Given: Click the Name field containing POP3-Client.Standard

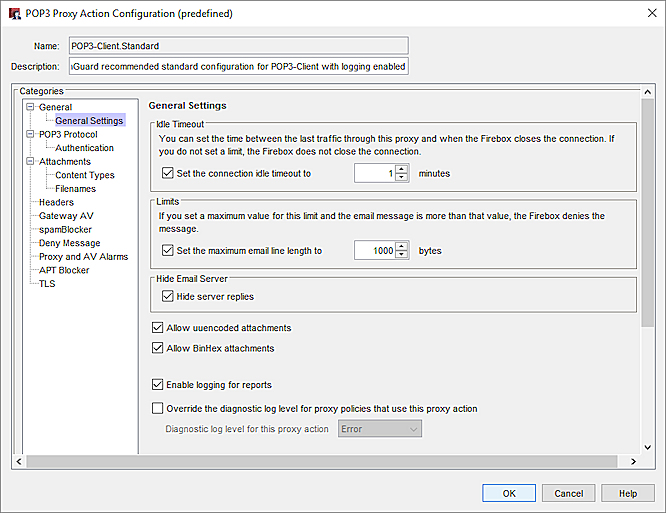Looking at the screenshot, I should point(239,46).
